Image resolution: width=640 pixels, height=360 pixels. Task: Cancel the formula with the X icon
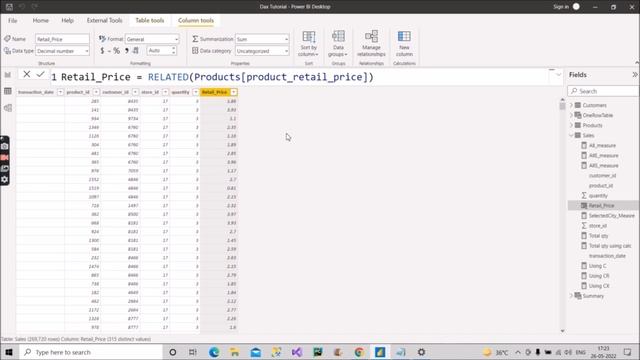tap(27, 74)
